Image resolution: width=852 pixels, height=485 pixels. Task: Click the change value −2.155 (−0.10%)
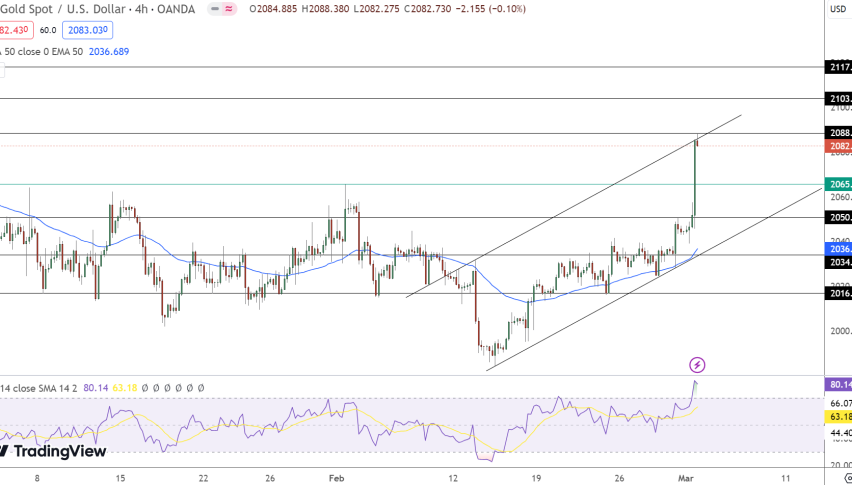tap(490, 9)
